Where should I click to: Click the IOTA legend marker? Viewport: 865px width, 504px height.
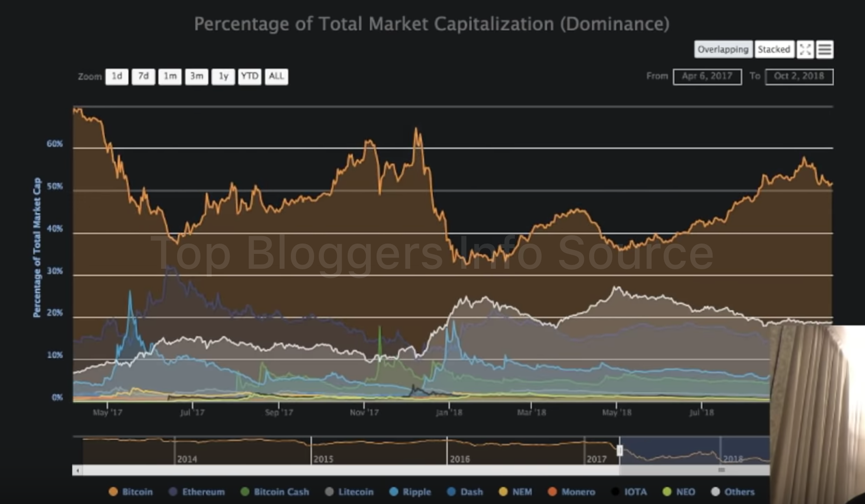point(615,491)
